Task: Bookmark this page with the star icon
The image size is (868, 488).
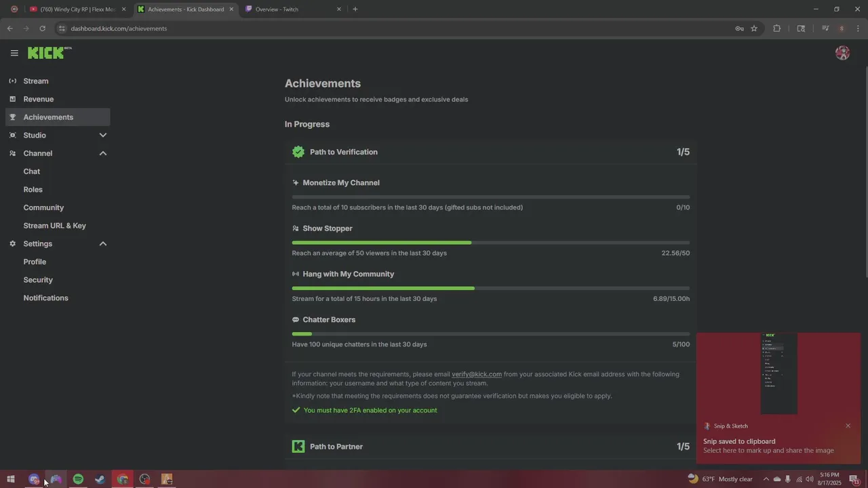Action: (x=753, y=28)
